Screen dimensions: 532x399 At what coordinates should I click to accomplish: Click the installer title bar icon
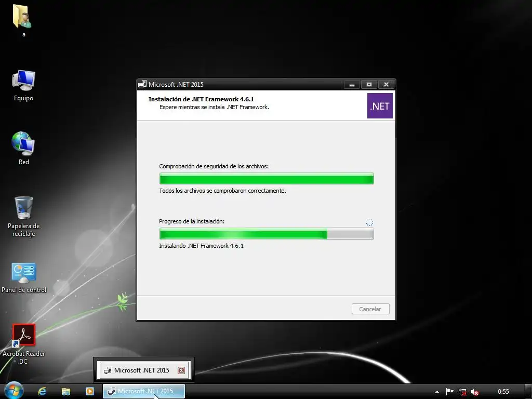(142, 84)
